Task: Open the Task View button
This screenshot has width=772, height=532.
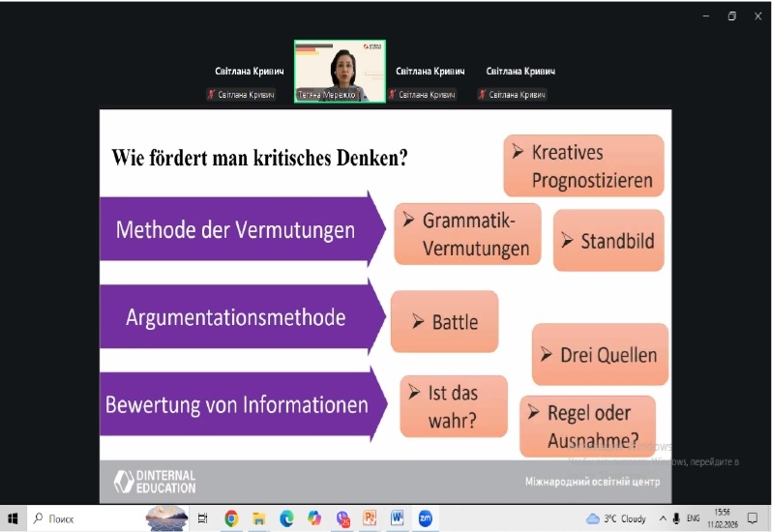Action: point(202,518)
